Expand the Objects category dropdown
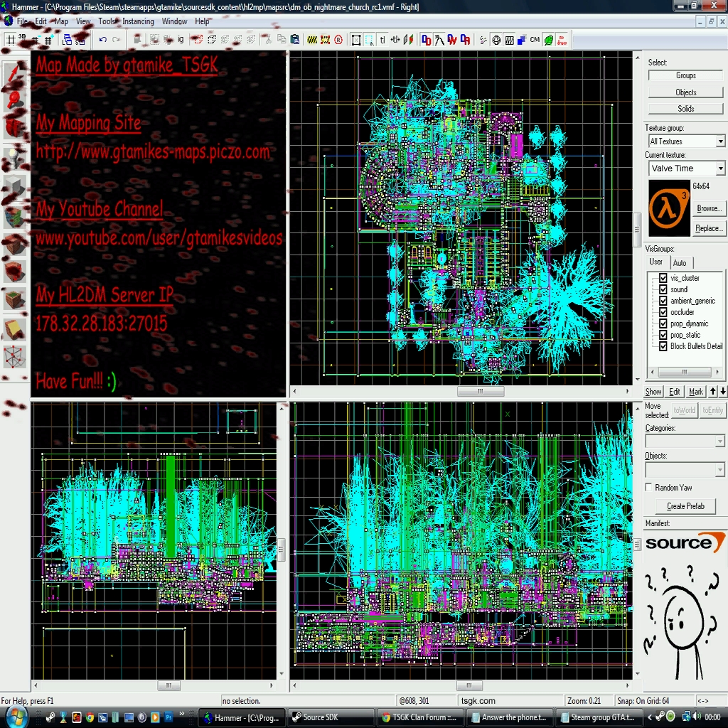The image size is (728, 728). (x=719, y=469)
